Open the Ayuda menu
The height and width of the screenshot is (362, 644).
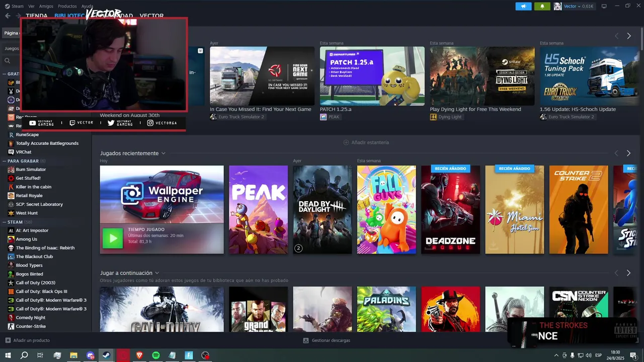click(87, 6)
